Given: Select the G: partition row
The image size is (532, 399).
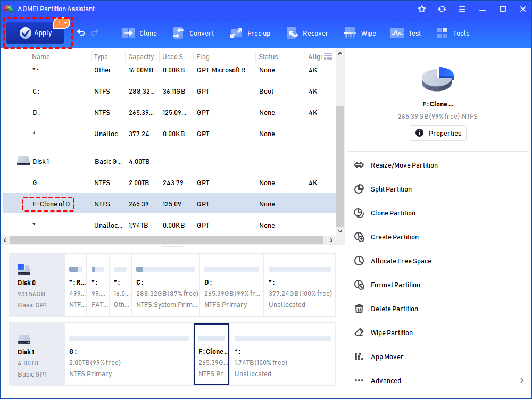Looking at the screenshot, I should tap(169, 183).
